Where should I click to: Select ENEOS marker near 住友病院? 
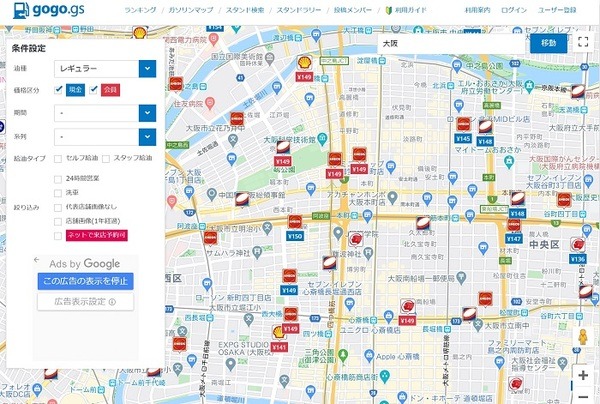[176, 85]
